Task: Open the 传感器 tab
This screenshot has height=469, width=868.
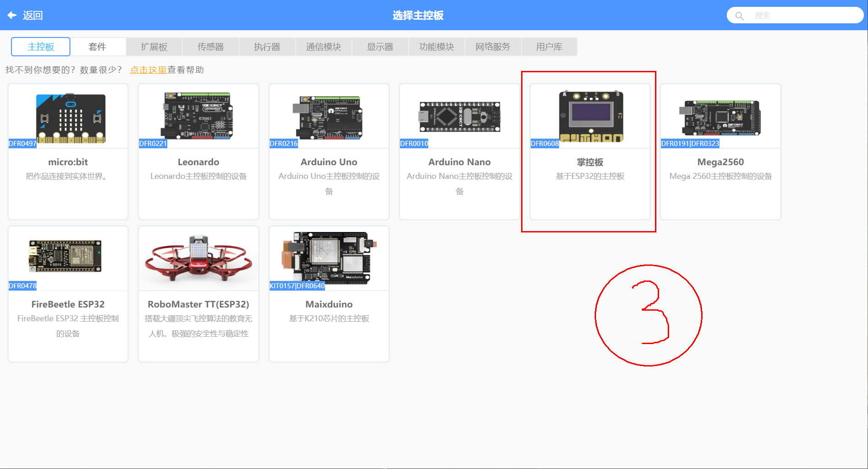Action: pos(211,47)
